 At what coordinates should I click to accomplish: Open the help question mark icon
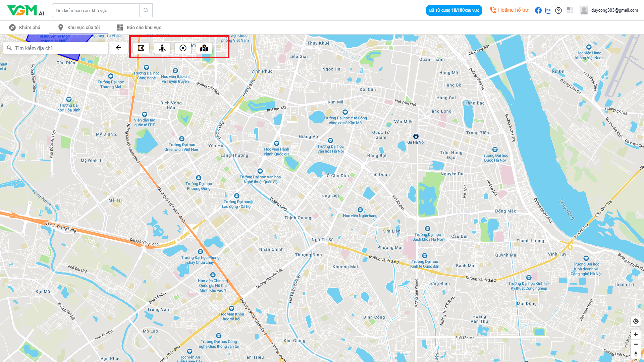pyautogui.click(x=558, y=10)
